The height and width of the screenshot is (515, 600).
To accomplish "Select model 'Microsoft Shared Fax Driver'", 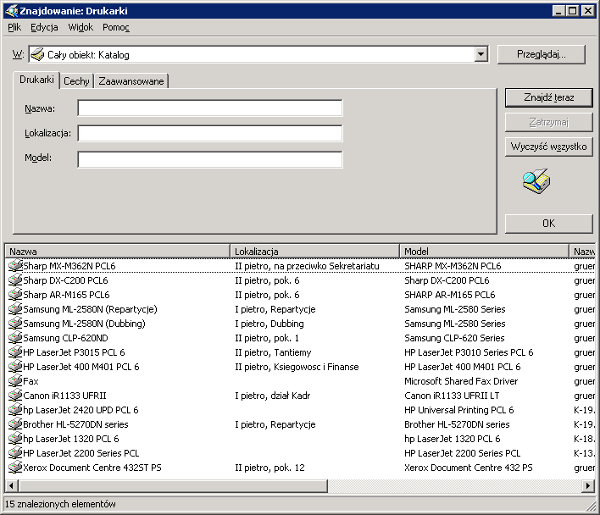I will tap(461, 381).
